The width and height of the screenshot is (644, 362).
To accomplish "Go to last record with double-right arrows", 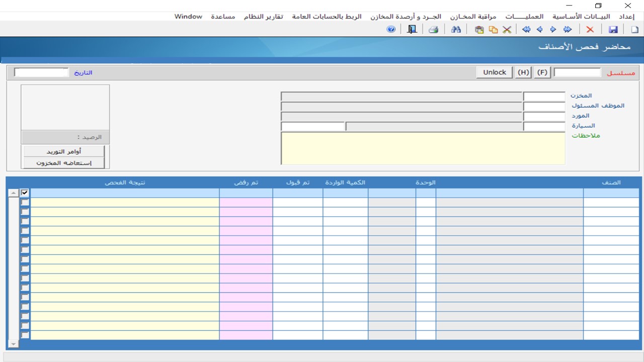I will [568, 30].
